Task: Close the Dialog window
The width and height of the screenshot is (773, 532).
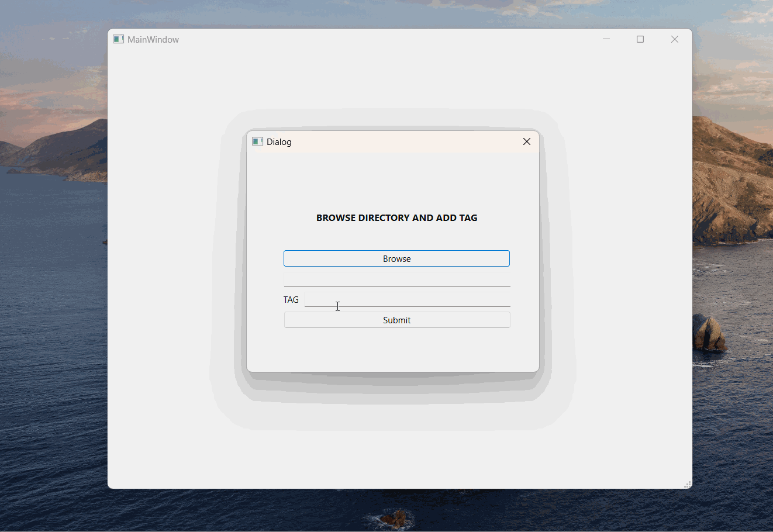Action: 527,141
